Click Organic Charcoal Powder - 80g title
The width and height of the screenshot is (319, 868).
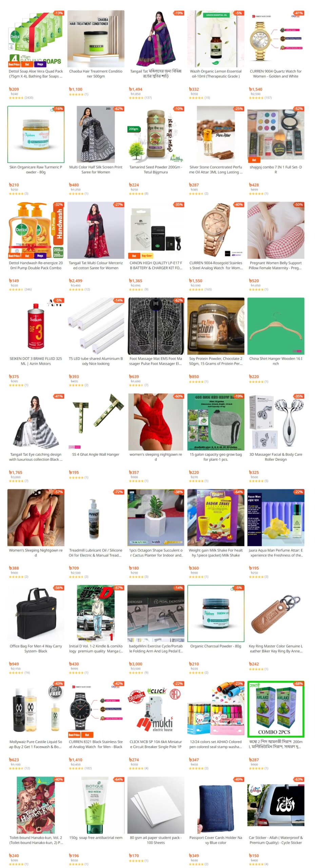(x=216, y=646)
